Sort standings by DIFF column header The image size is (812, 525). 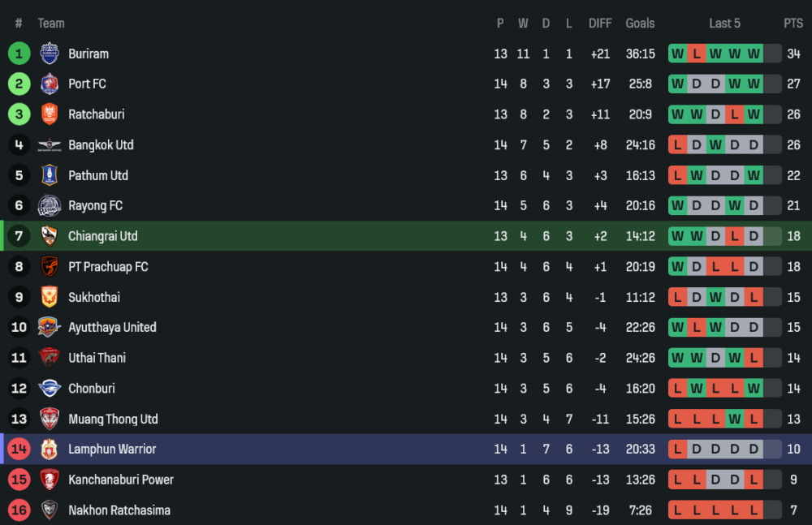coord(600,24)
